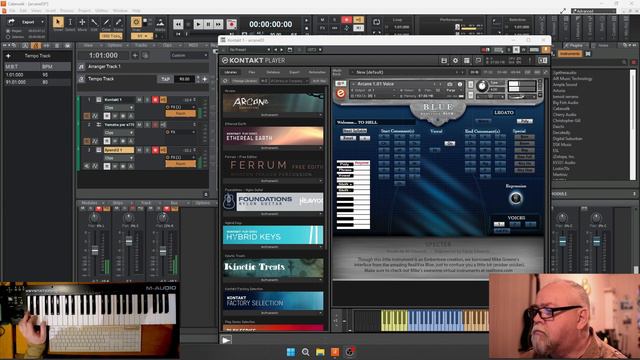The image size is (640, 360).
Task: Click the orange Instruments button in browser
Action: [569, 54]
